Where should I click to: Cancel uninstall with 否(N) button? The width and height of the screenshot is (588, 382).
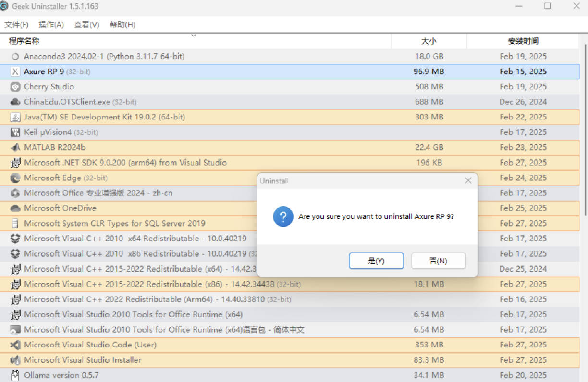coord(439,261)
